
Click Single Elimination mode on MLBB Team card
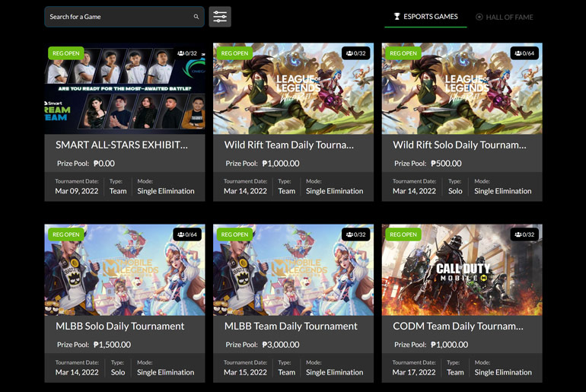[x=335, y=372]
